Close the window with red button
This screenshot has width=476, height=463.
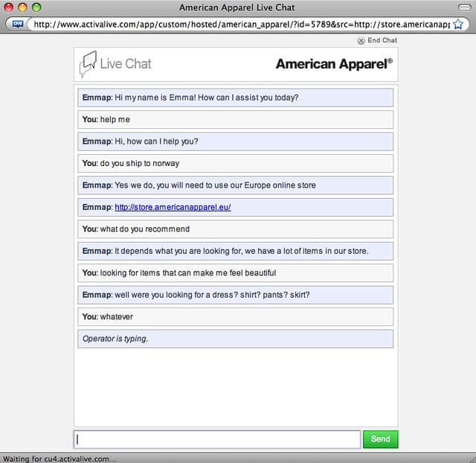8,7
